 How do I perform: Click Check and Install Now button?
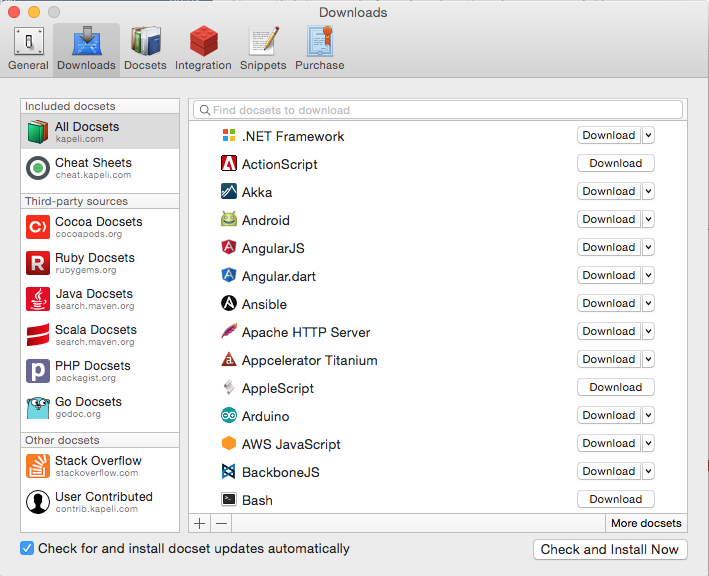(610, 549)
